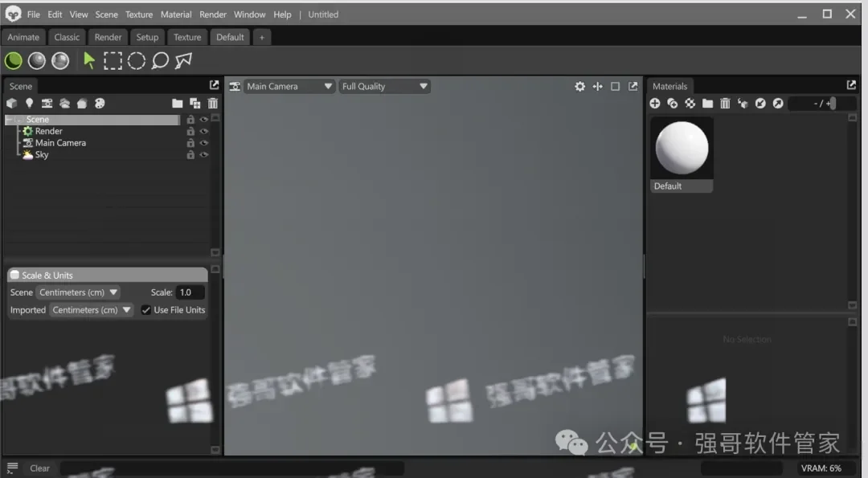Viewport: 868px width, 478px height.
Task: Toggle visibility eye for Scene row
Action: pos(203,120)
